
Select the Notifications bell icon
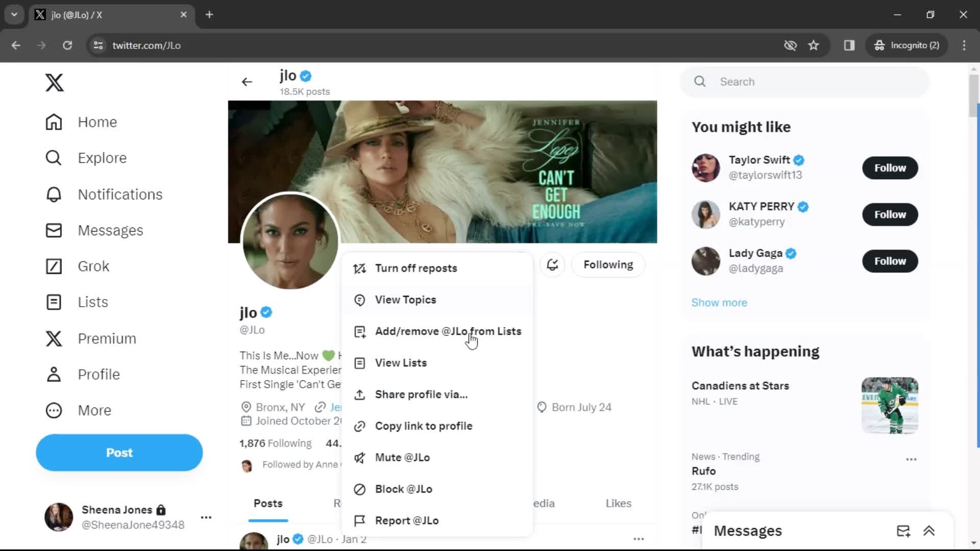53,194
